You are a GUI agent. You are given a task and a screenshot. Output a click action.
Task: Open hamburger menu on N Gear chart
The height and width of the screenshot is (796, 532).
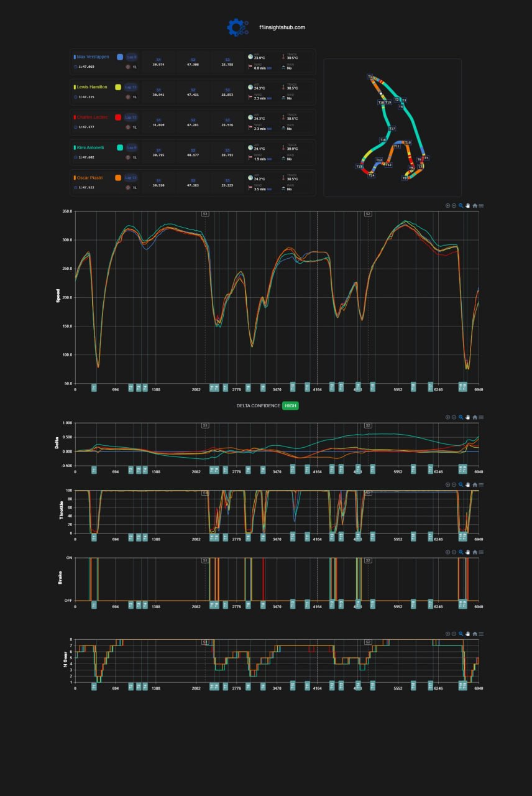[481, 634]
